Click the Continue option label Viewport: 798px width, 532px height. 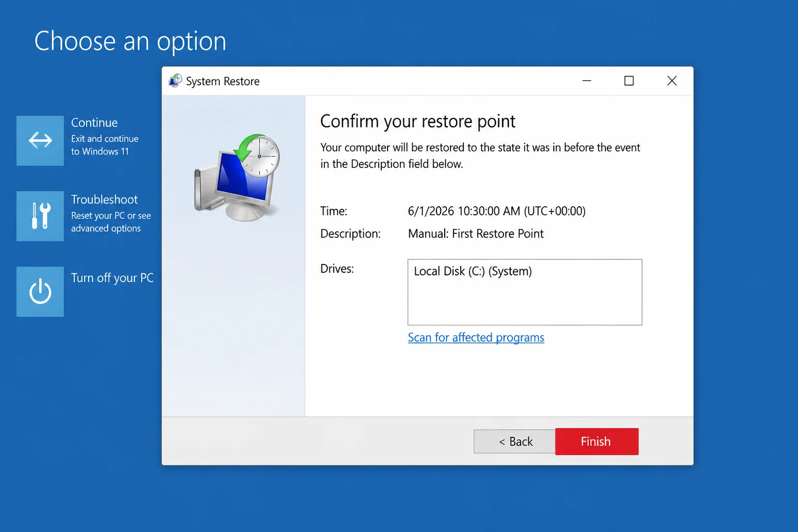tap(95, 123)
